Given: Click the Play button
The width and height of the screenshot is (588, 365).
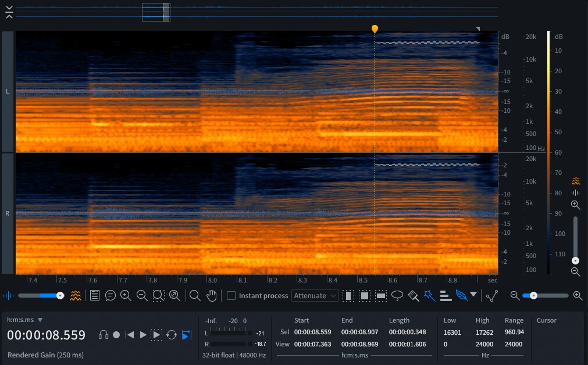Looking at the screenshot, I should coord(143,335).
